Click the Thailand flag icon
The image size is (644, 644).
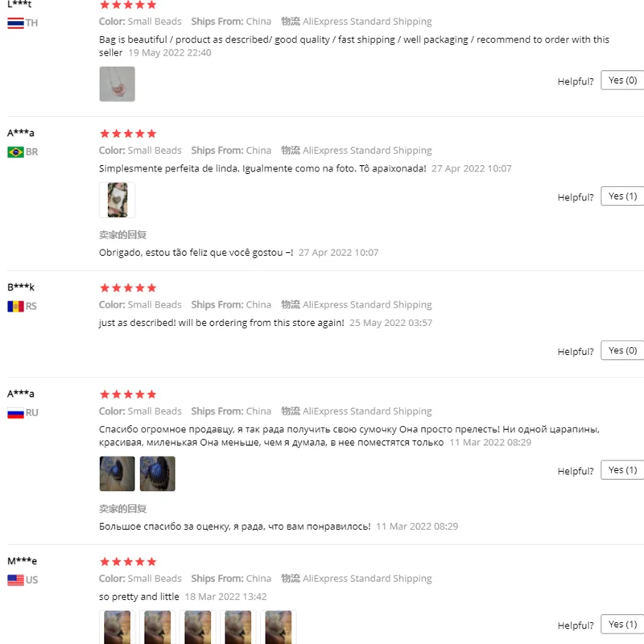15,23
